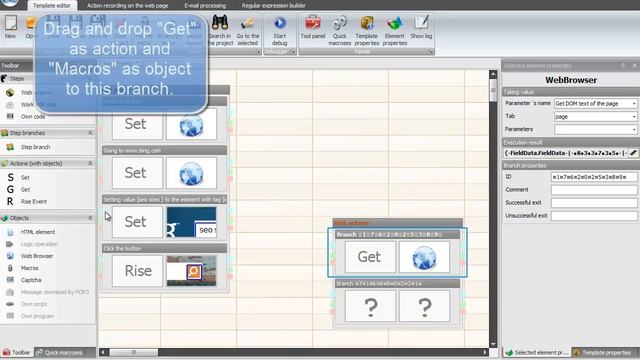Click the Rise cell in Click the button step

(137, 271)
